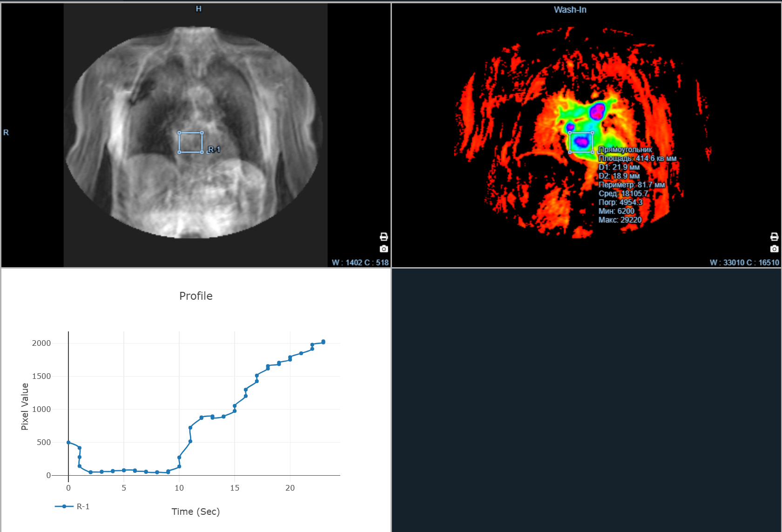The width and height of the screenshot is (782, 532).
Task: Click the 20 tick label on the time axis
Action: (x=290, y=488)
